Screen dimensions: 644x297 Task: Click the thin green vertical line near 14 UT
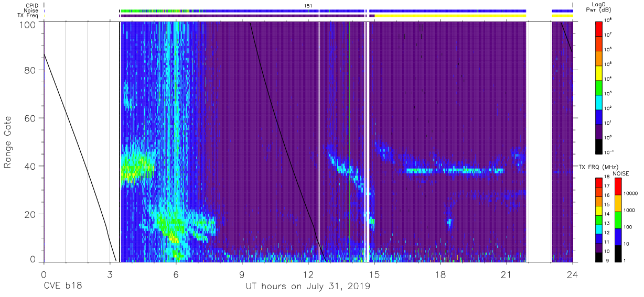pos(349,141)
